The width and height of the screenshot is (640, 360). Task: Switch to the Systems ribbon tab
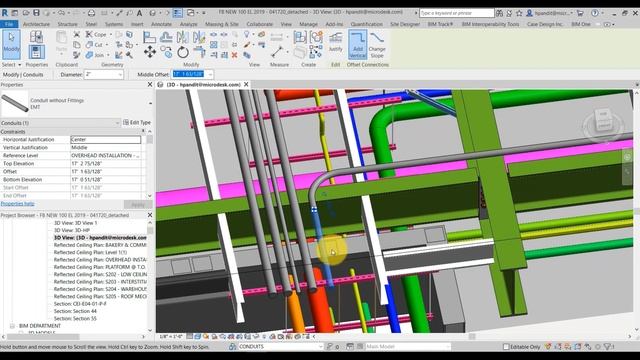113,24
